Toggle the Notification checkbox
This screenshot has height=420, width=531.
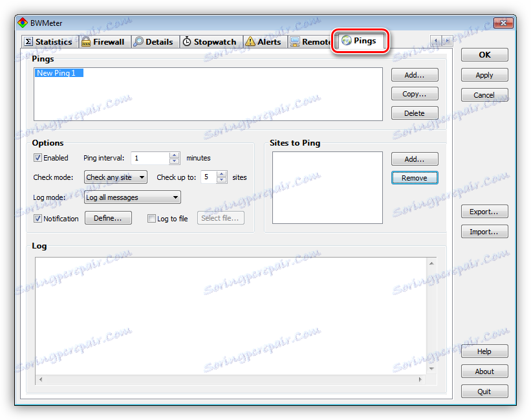pos(38,219)
